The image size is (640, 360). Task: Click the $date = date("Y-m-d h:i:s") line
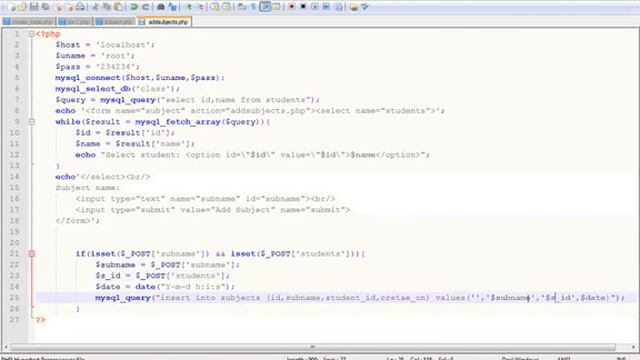pyautogui.click(x=165, y=287)
